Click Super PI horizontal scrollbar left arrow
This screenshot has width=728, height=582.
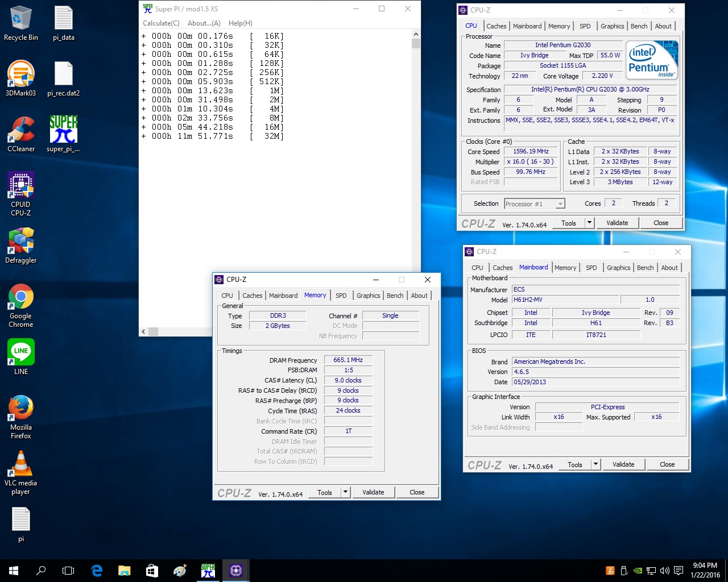[x=143, y=331]
